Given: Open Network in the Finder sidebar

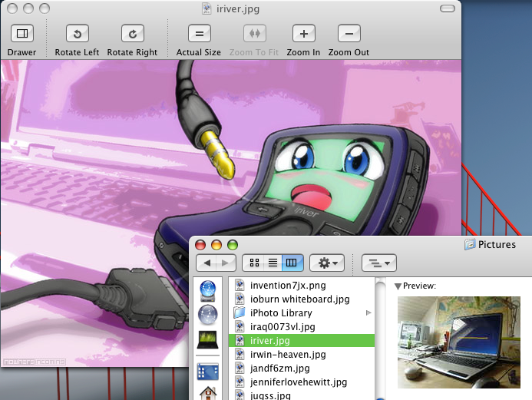Looking at the screenshot, I should pos(207,316).
